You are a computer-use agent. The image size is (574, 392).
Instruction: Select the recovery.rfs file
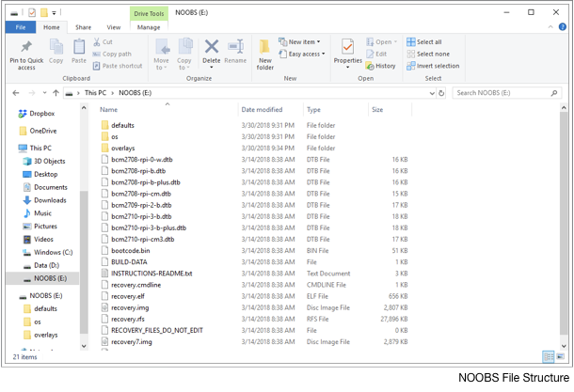point(128,319)
